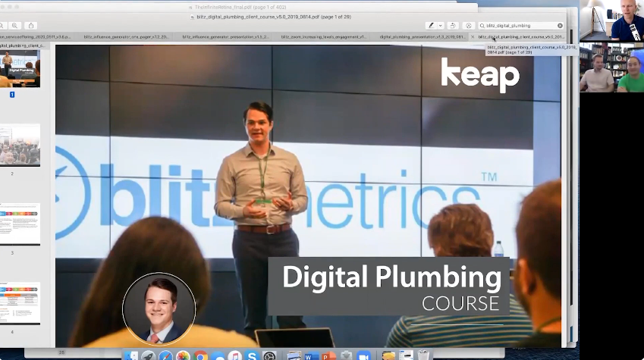Select page 2 thumbnail in sidebar
The width and height of the screenshot is (644, 360).
click(20, 146)
